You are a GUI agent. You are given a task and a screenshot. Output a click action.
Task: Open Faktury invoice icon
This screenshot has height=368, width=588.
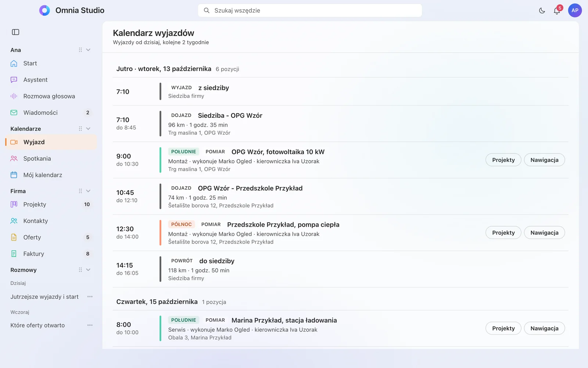pos(14,254)
